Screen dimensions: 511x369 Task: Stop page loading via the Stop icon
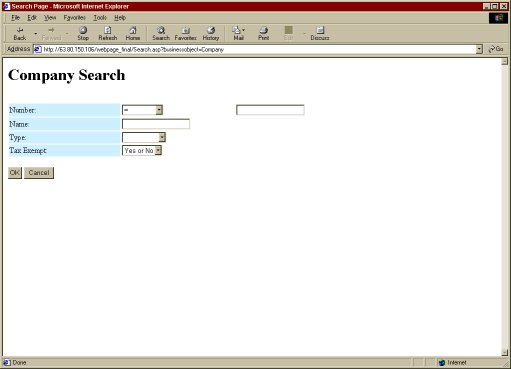point(83,33)
